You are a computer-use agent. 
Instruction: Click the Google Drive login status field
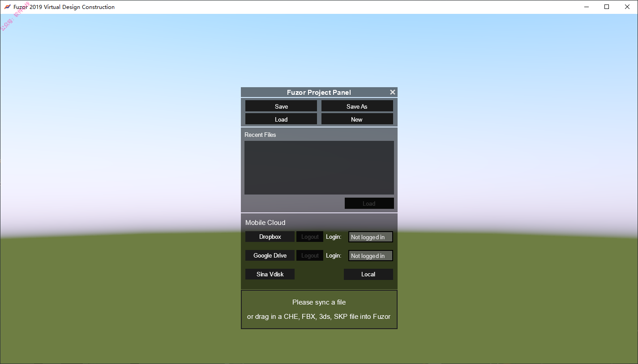(371, 256)
